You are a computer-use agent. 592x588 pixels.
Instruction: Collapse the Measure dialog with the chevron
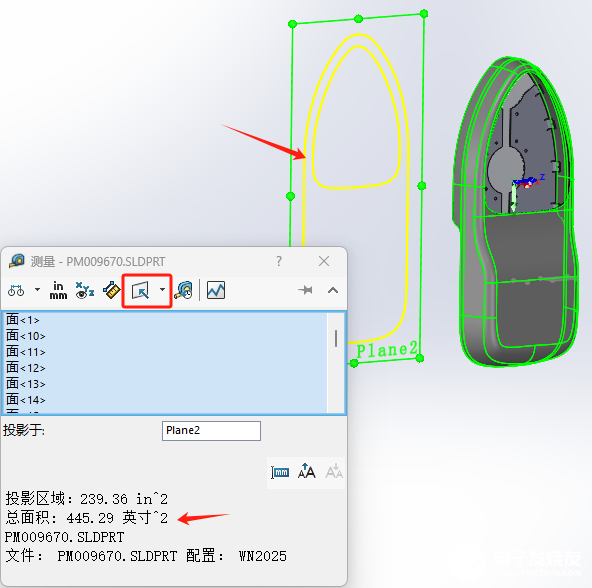(x=333, y=290)
